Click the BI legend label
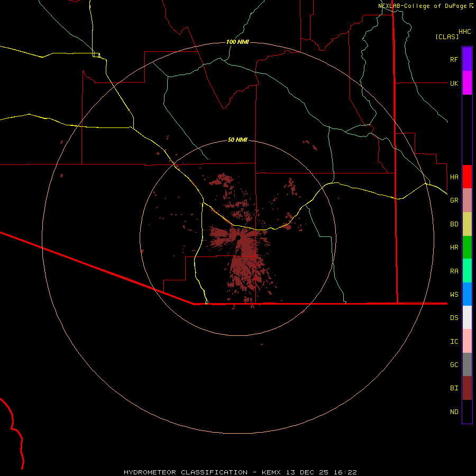 (454, 388)
